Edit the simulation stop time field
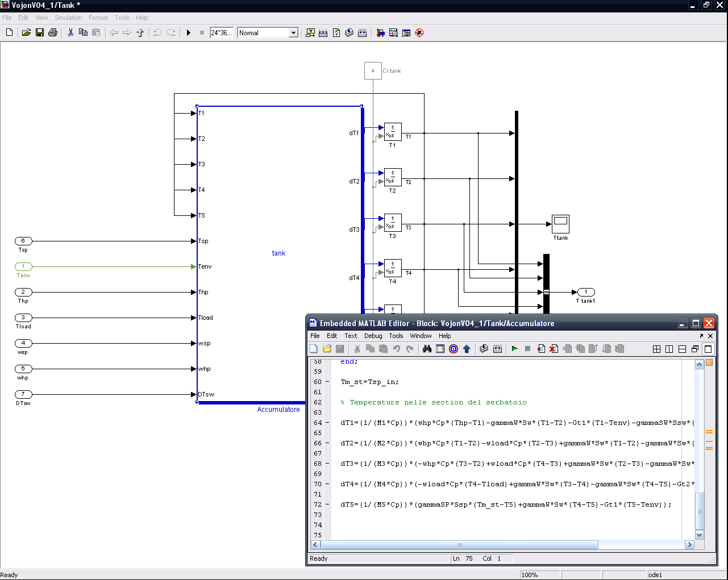 point(222,33)
